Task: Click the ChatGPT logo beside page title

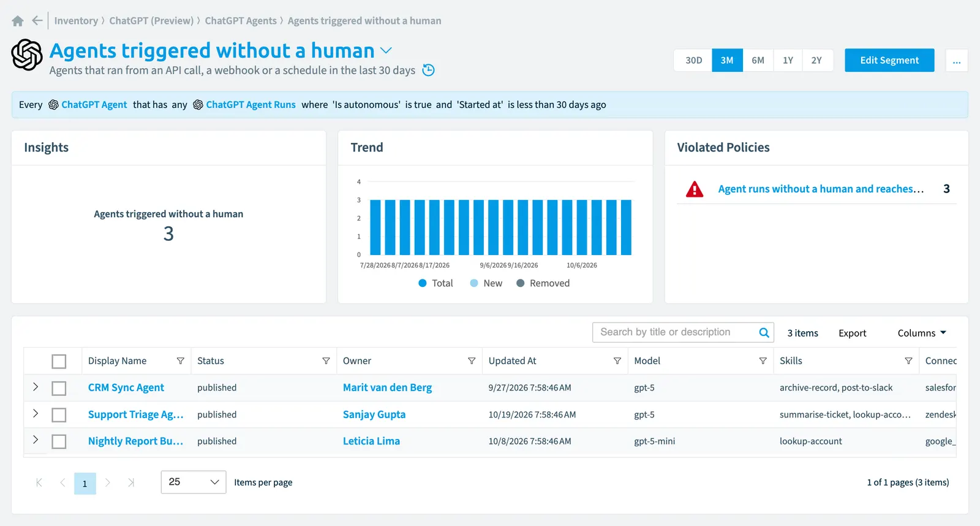Action: click(27, 55)
